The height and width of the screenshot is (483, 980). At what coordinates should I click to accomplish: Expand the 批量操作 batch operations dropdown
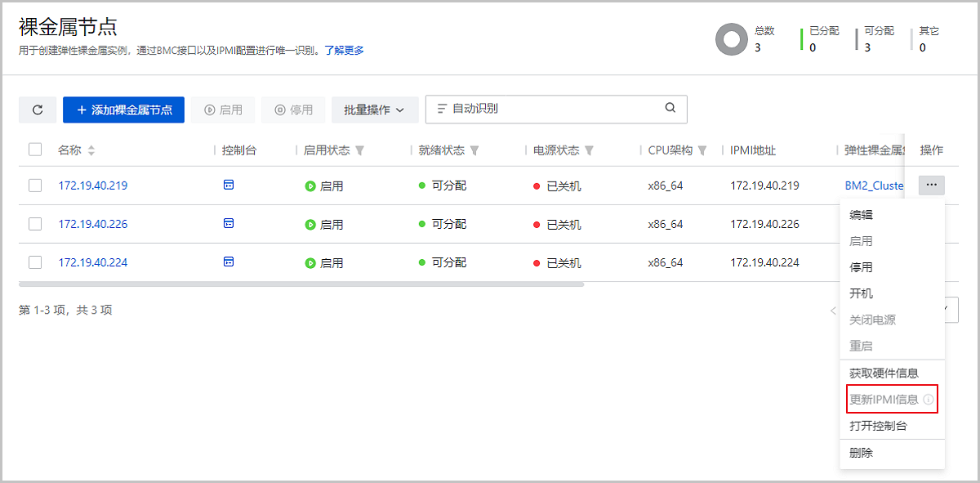click(375, 110)
